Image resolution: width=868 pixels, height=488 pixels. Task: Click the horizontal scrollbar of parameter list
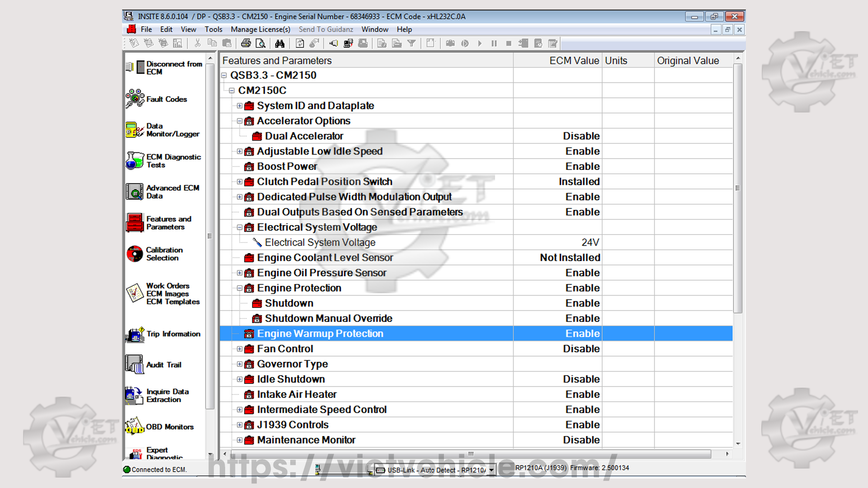point(470,454)
